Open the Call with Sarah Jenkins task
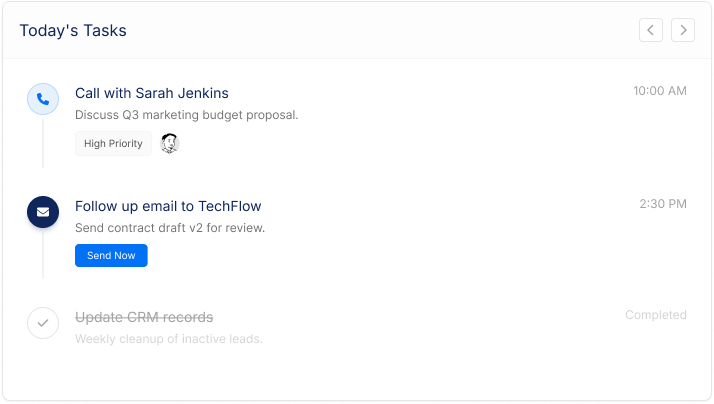 pos(152,93)
